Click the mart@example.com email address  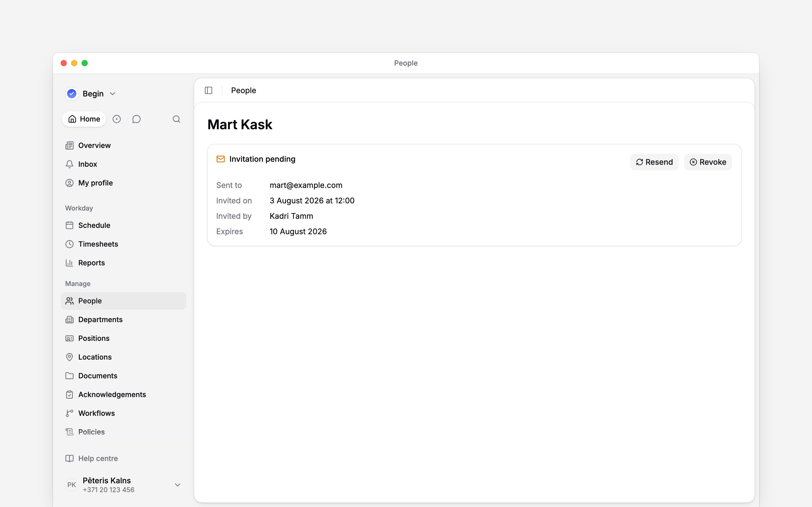tap(306, 185)
